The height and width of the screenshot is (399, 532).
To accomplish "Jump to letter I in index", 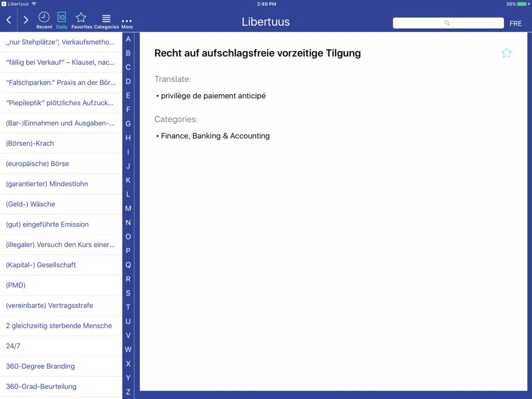I will click(x=128, y=152).
